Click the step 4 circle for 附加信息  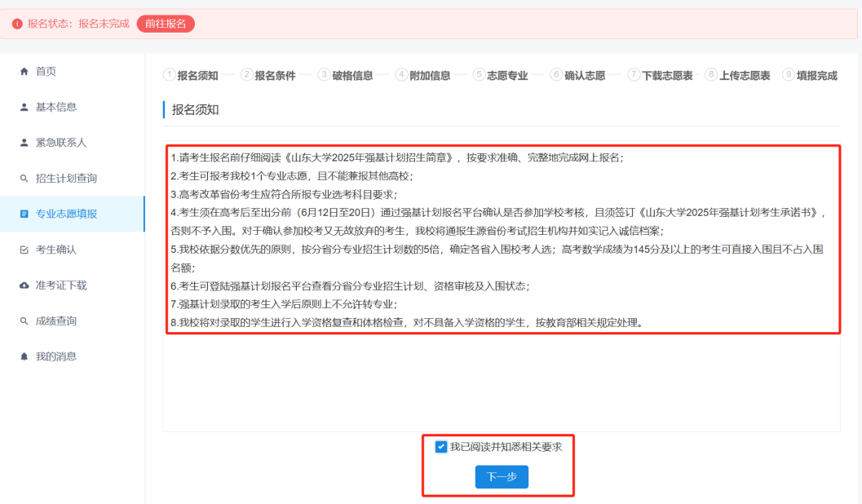click(x=402, y=75)
